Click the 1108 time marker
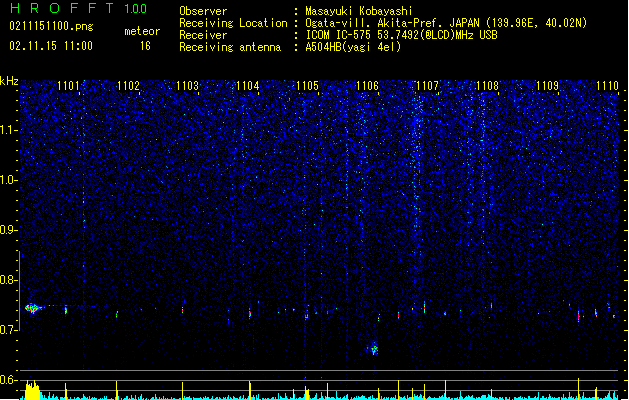 click(x=487, y=86)
